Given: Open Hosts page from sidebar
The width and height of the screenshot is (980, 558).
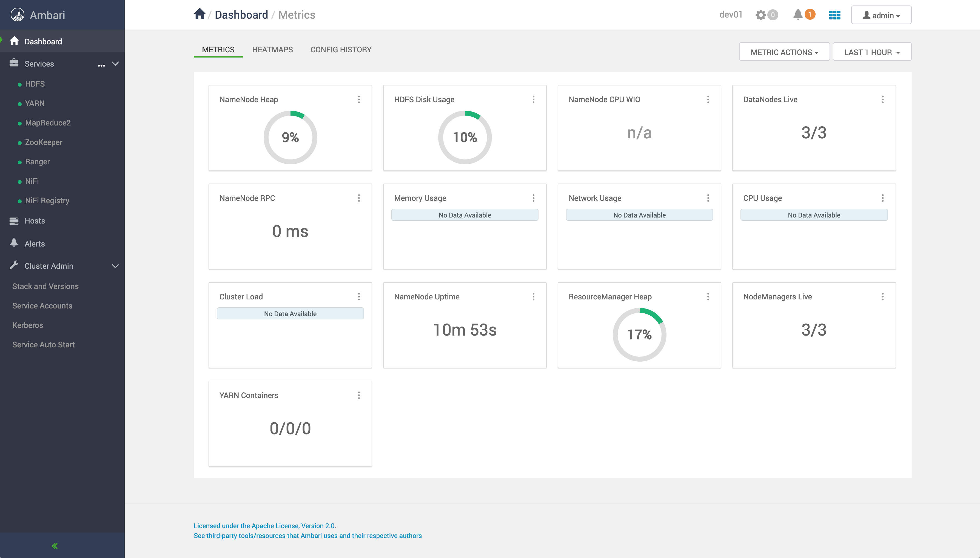Looking at the screenshot, I should (35, 221).
